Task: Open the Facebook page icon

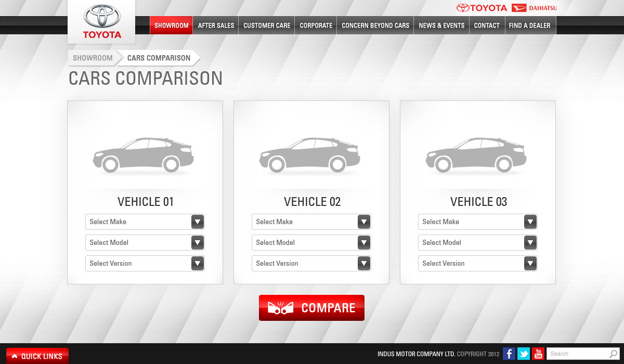Action: tap(509, 354)
